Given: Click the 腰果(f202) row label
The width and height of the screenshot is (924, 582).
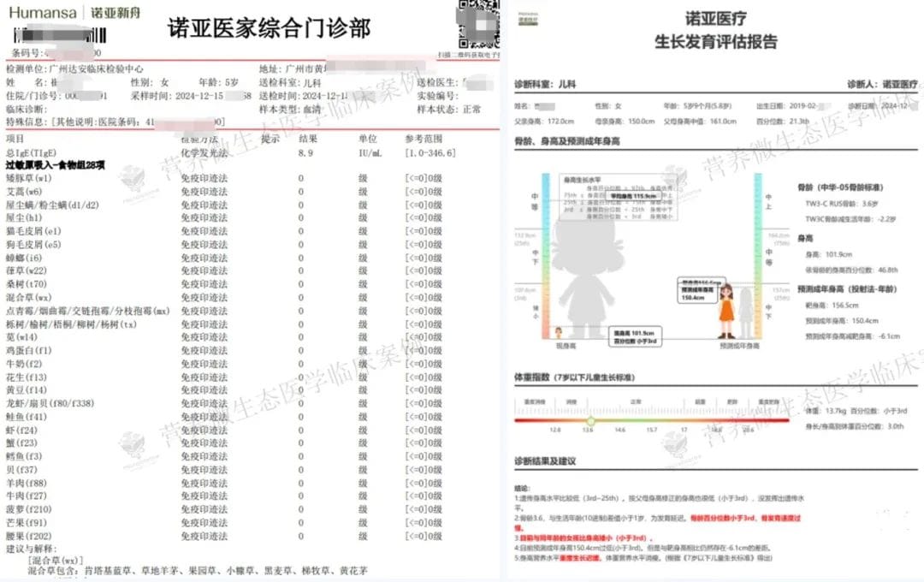Looking at the screenshot, I should pos(29,536).
